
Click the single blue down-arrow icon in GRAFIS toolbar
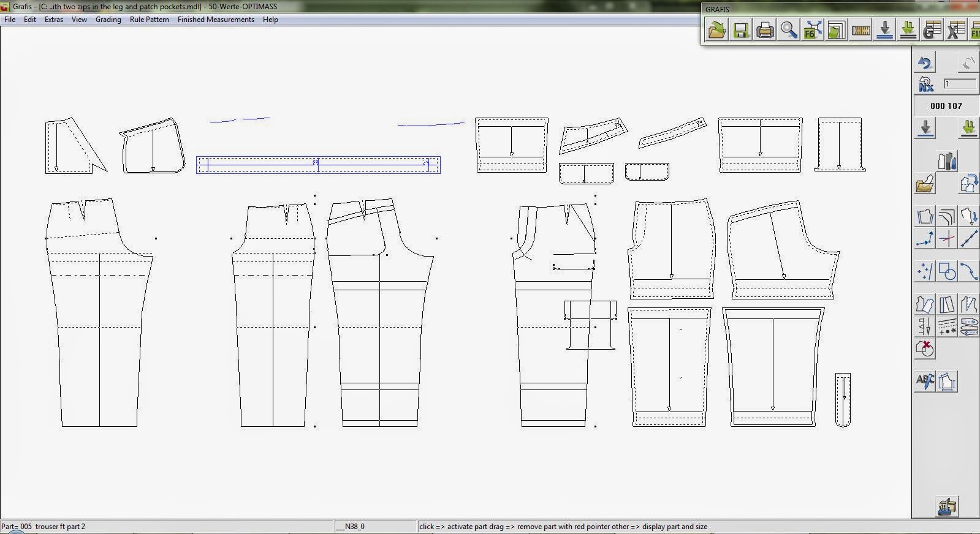pyautogui.click(x=884, y=29)
